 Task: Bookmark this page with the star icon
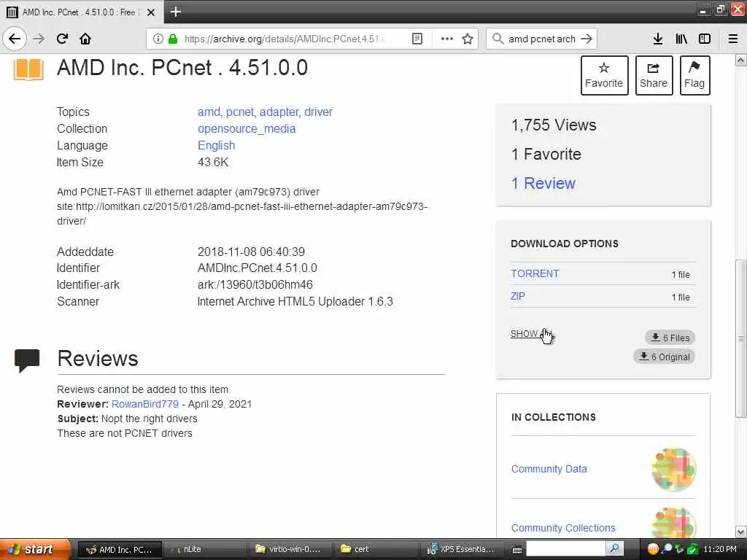(x=468, y=39)
